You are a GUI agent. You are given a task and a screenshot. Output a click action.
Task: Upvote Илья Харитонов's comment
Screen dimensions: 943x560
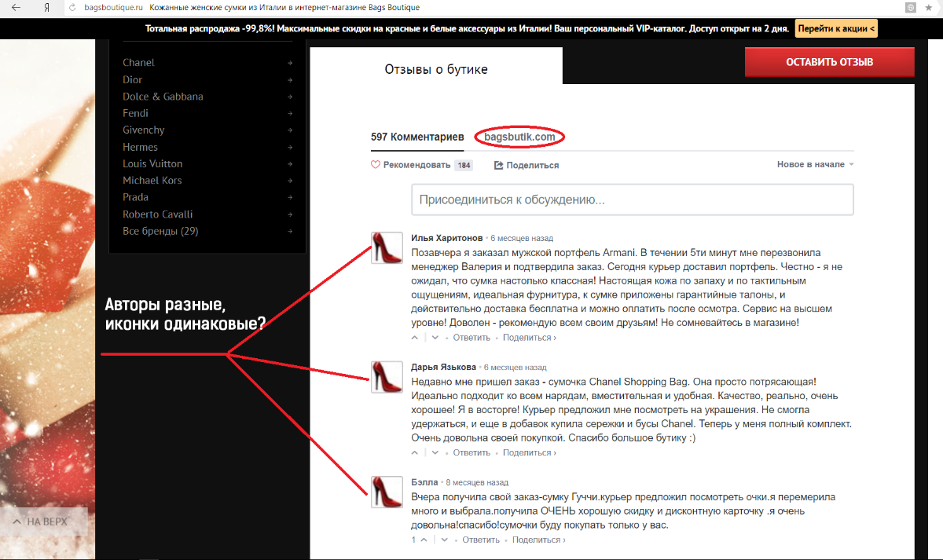[x=416, y=338]
